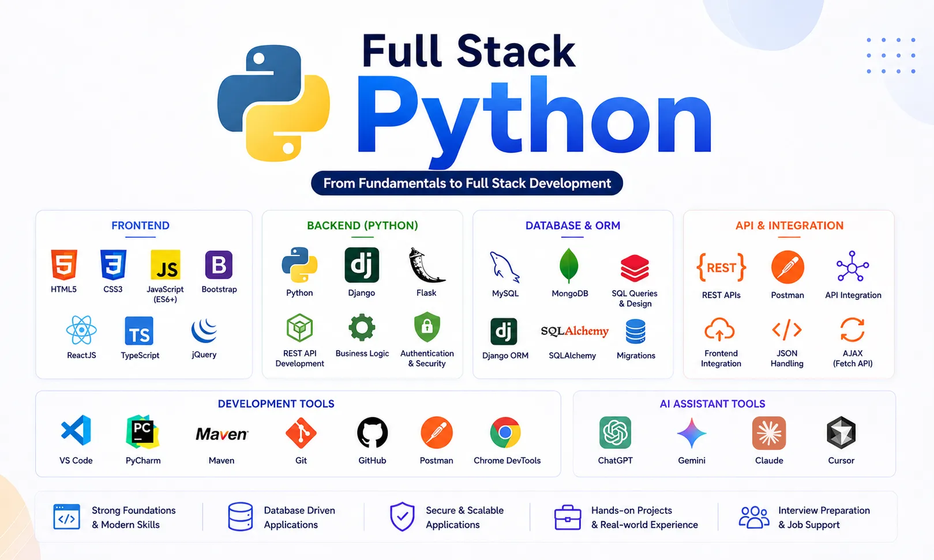934x560 pixels.
Task: Click the PyCharm PC icon
Action: (142, 431)
